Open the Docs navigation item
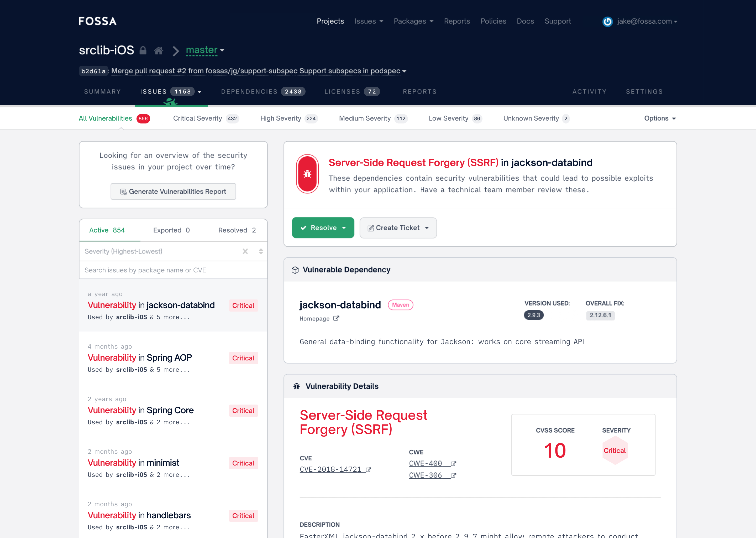 (x=525, y=21)
